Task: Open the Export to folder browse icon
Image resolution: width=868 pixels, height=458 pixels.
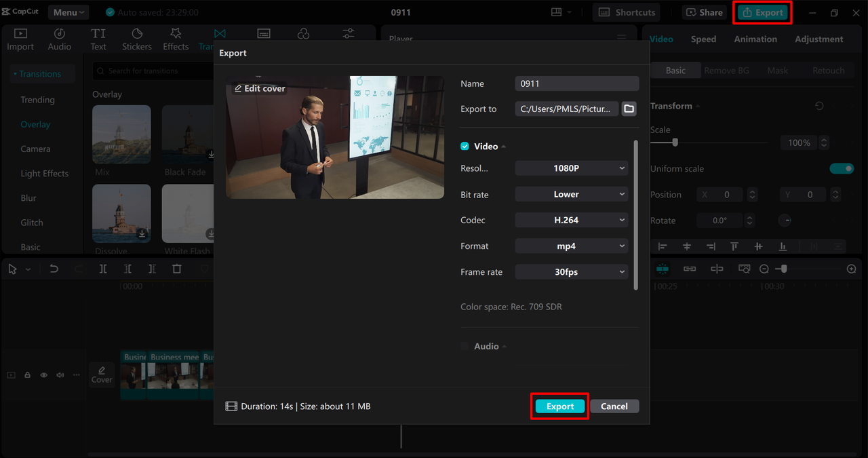Action: coord(629,109)
